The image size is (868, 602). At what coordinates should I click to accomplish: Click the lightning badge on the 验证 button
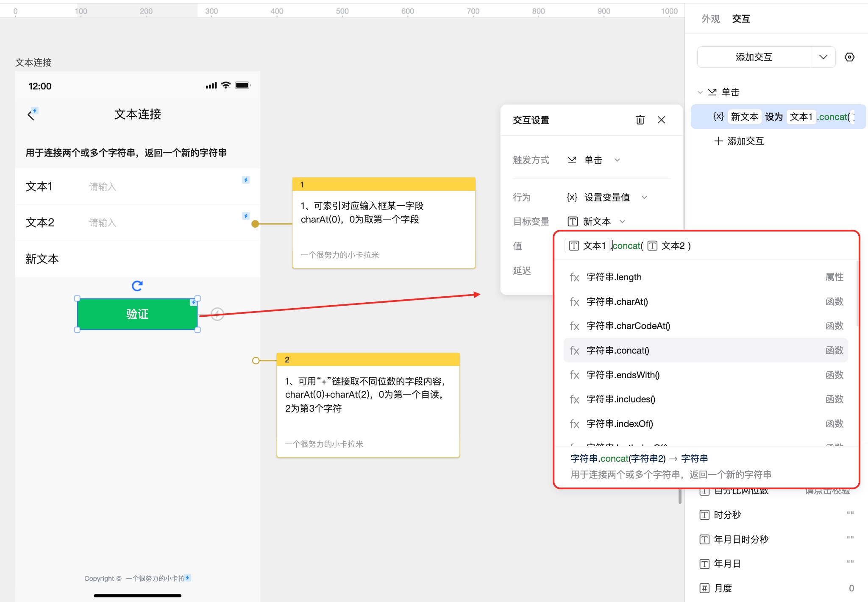point(193,302)
